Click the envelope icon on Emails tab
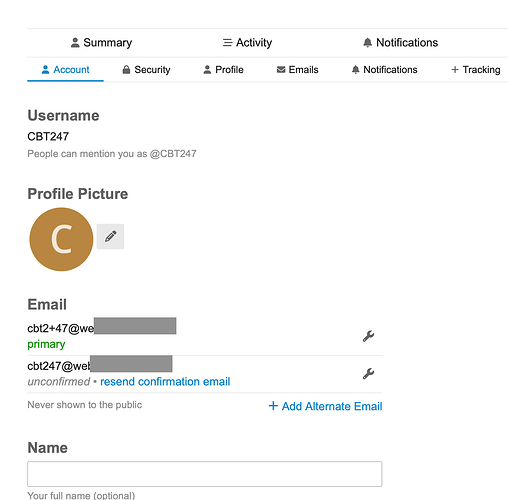The height and width of the screenshot is (500, 508). click(x=281, y=70)
